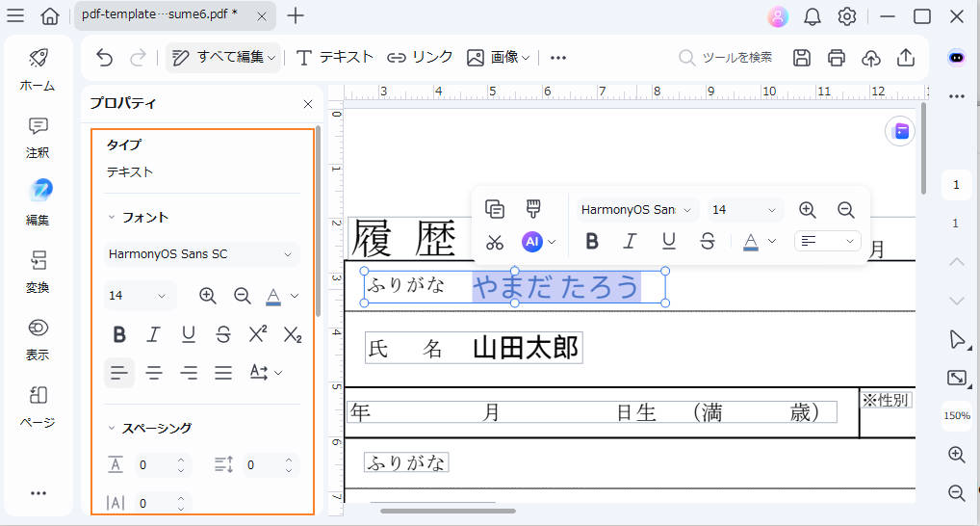Toggle italic in properties panel
The height and width of the screenshot is (526, 980).
[153, 334]
